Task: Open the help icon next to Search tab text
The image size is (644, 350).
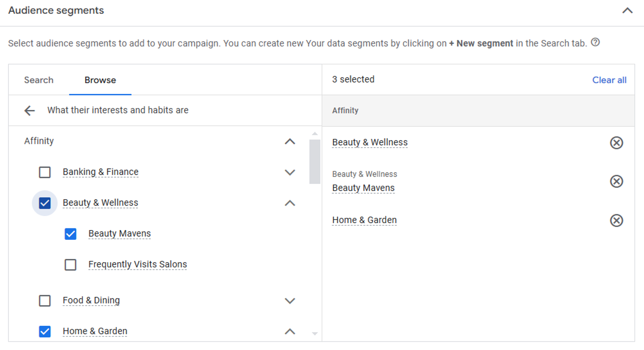Action: [x=595, y=43]
